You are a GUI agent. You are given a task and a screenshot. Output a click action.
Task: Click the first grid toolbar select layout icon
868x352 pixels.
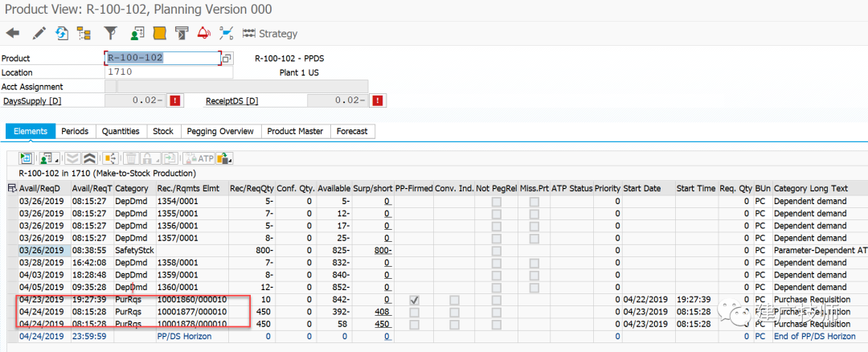pyautogui.click(x=26, y=158)
